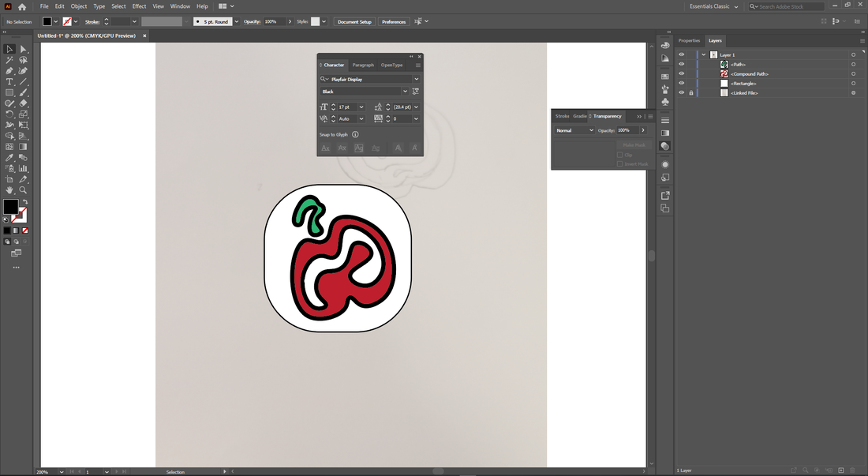Screen dimensions: 868x476
Task: Open the Normal blending mode dropdown
Action: coord(574,130)
